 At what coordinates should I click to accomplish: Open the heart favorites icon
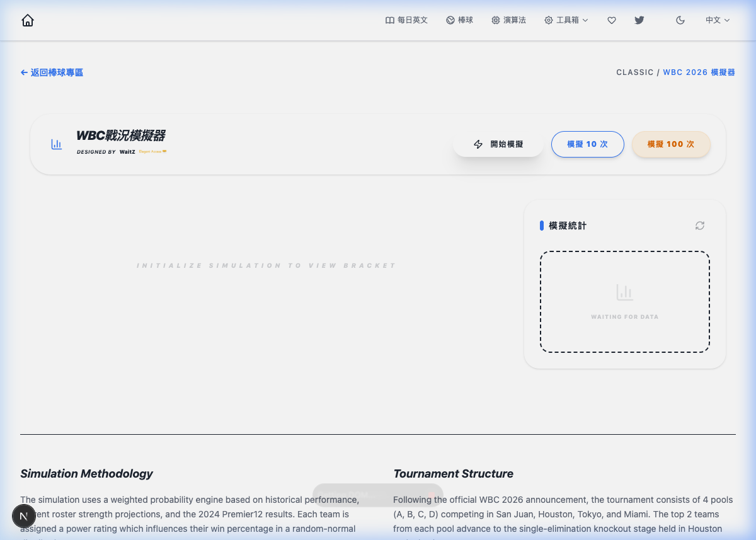point(611,20)
